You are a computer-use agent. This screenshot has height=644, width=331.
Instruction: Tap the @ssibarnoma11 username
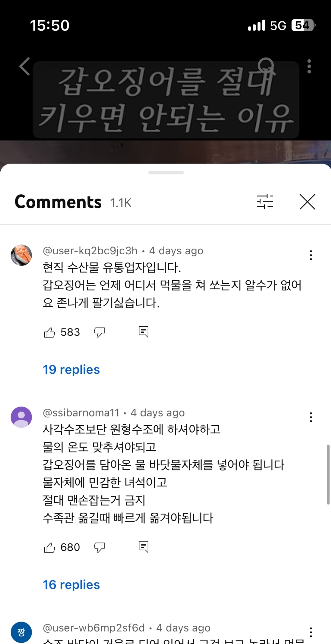point(81,413)
